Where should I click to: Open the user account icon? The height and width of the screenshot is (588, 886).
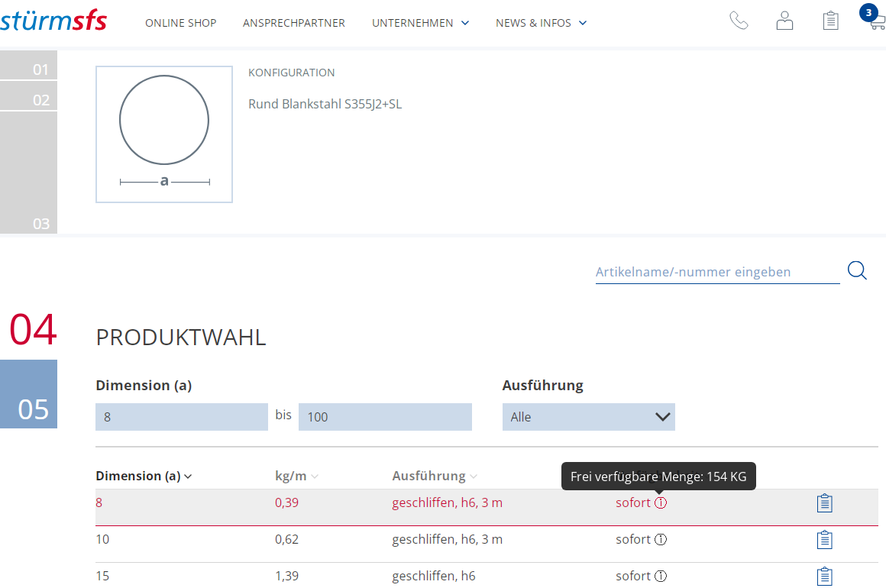[784, 21]
